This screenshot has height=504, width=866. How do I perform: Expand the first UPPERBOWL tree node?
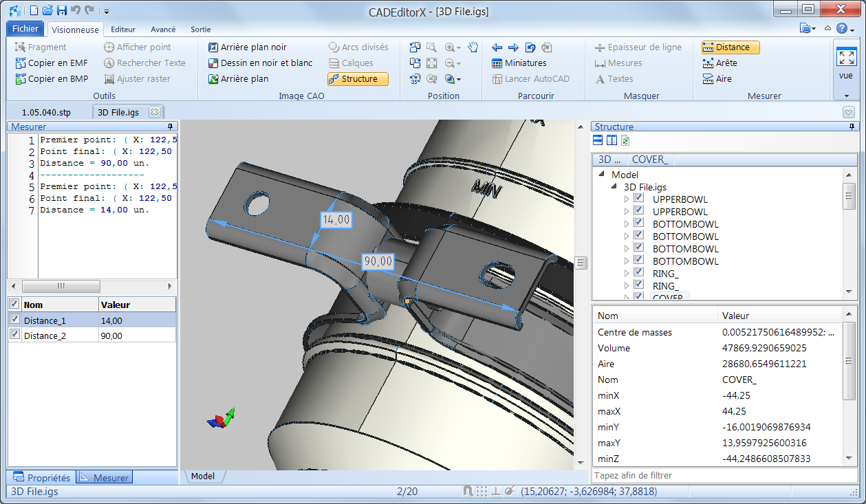click(626, 199)
